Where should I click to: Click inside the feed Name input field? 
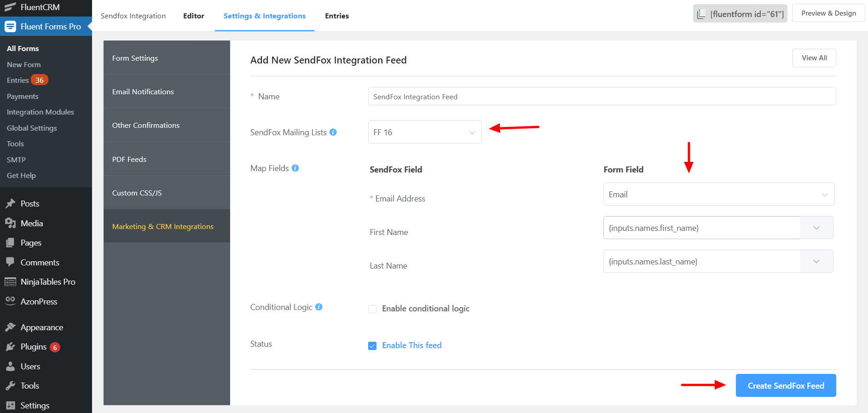pos(602,96)
